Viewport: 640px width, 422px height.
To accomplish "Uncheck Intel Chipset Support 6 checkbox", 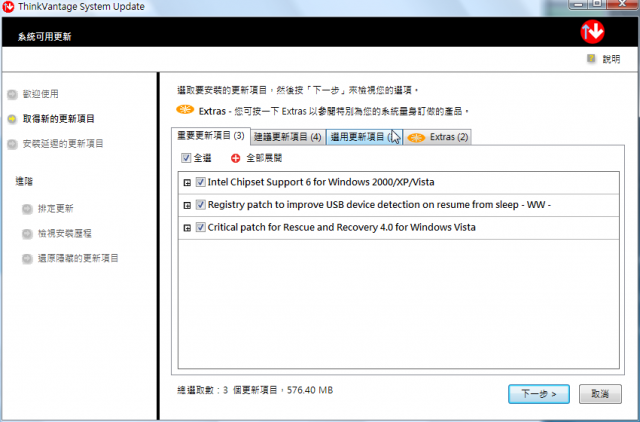I will [200, 182].
